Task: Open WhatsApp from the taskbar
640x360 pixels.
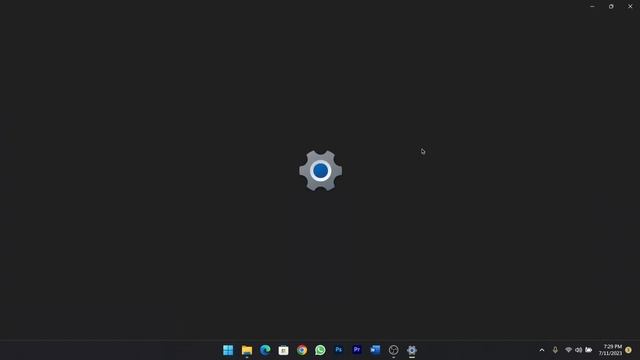Action: click(x=320, y=350)
